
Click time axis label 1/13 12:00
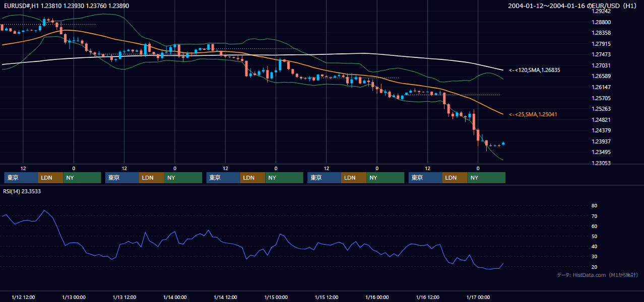tap(124, 297)
